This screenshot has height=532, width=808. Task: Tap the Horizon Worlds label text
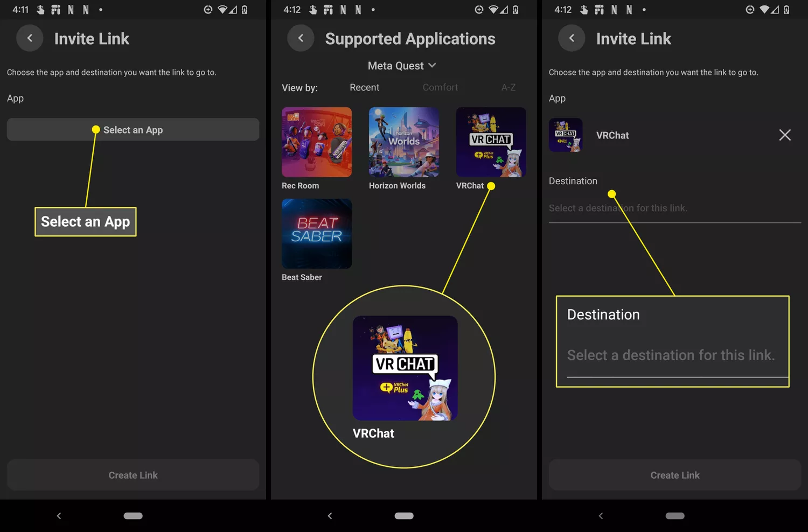pos(397,186)
